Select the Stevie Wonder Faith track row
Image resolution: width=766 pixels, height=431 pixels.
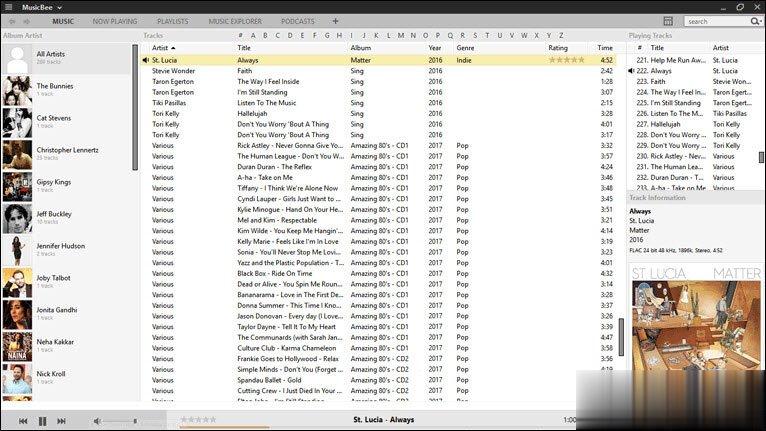click(x=378, y=71)
